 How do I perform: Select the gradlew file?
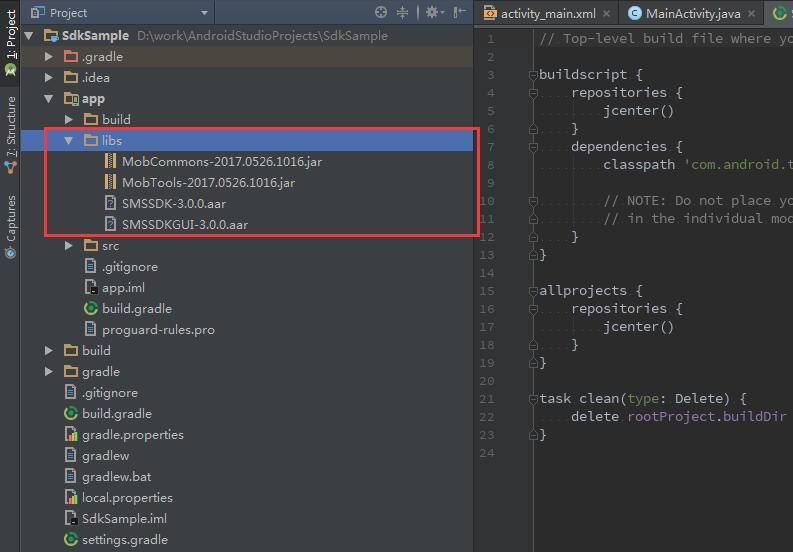[x=106, y=456]
